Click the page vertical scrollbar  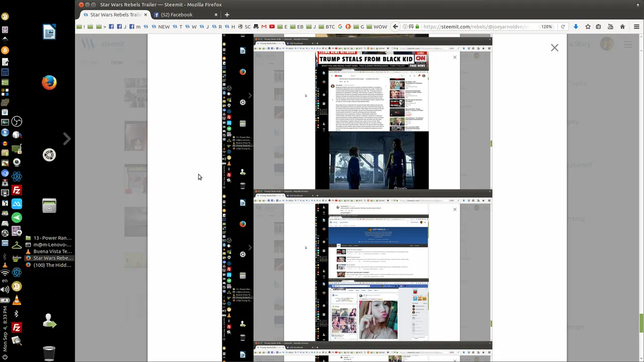point(641,198)
